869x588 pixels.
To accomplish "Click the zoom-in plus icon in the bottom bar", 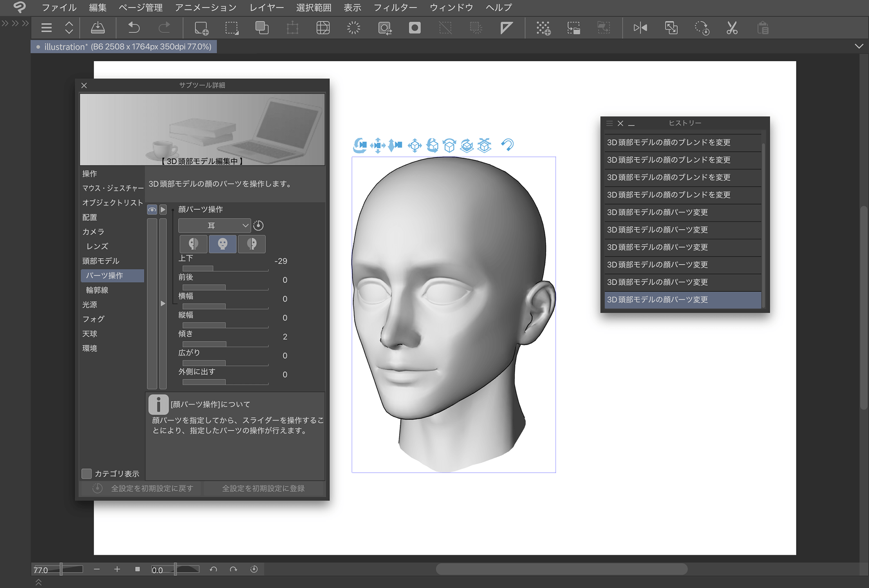I will [x=117, y=569].
